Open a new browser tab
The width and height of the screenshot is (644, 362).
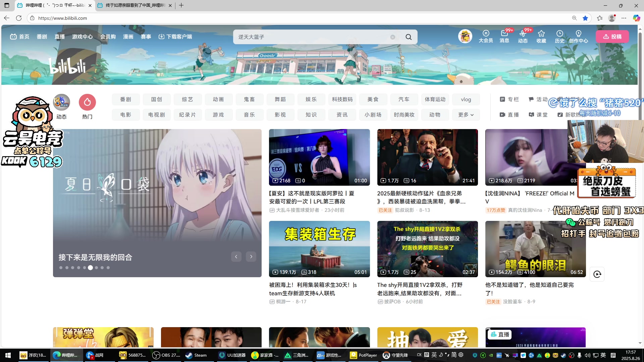coord(181,5)
